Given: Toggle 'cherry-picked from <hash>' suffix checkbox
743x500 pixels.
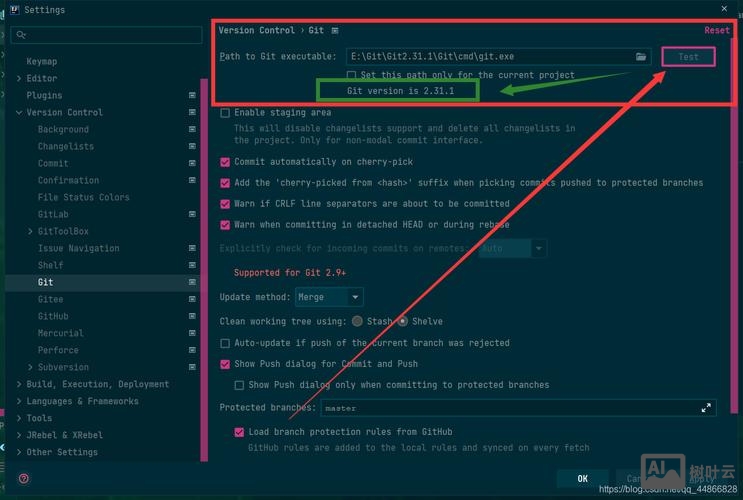Looking at the screenshot, I should (225, 183).
